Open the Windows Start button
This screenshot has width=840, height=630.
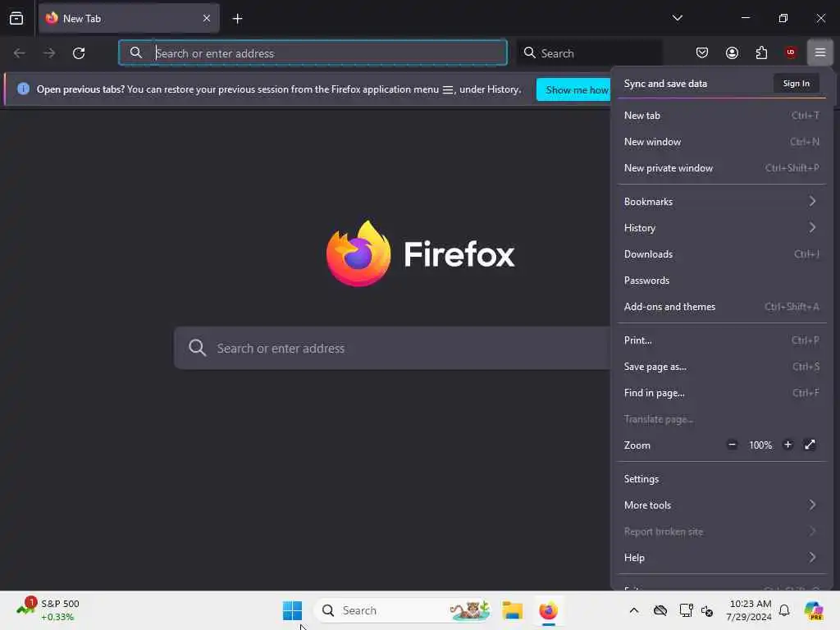(293, 610)
